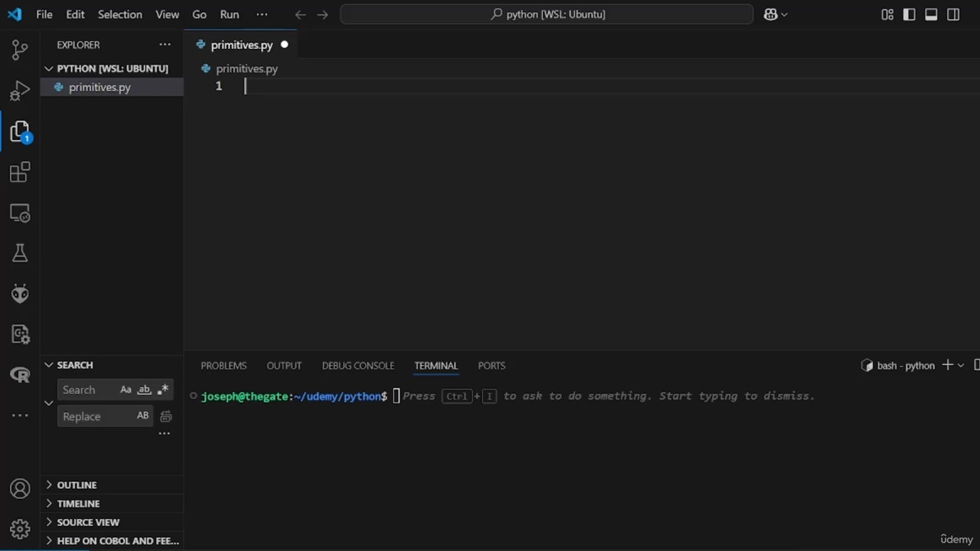Open the Manage gear menu
The width and height of the screenshot is (980, 551).
[20, 529]
